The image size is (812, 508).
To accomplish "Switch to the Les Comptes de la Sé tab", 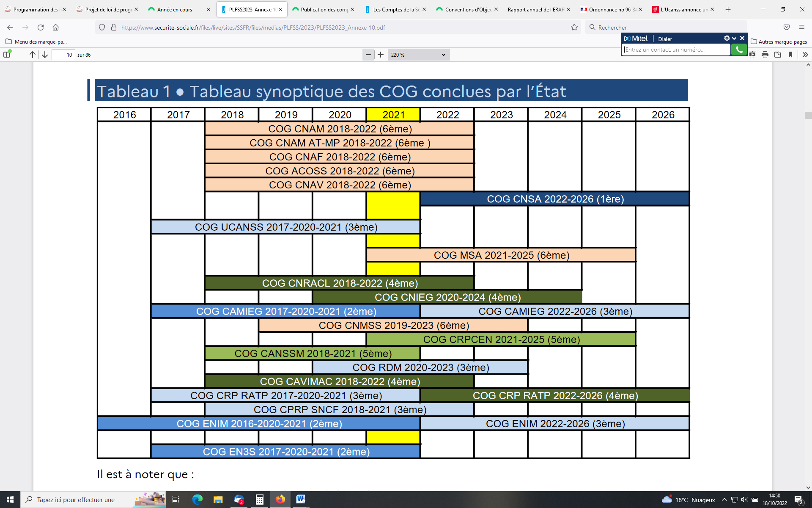I will (395, 9).
